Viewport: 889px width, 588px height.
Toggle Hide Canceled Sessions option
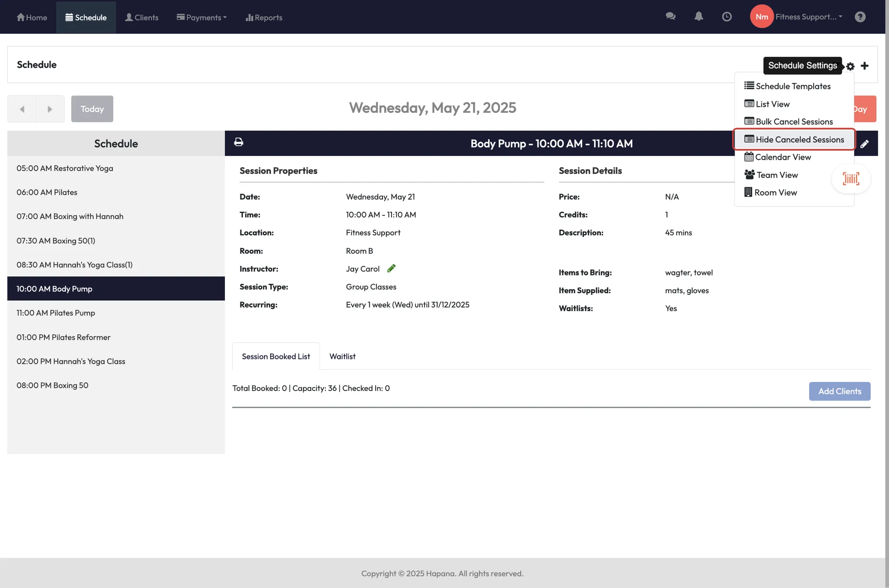pyautogui.click(x=794, y=139)
